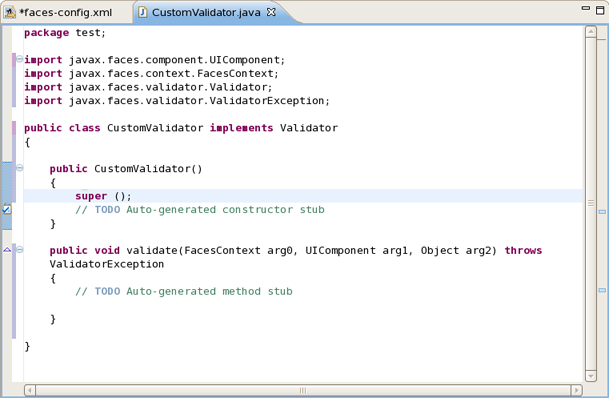Click horizontal scrollbar right arrow
Image resolution: width=609 pixels, height=398 pixels.
point(576,390)
